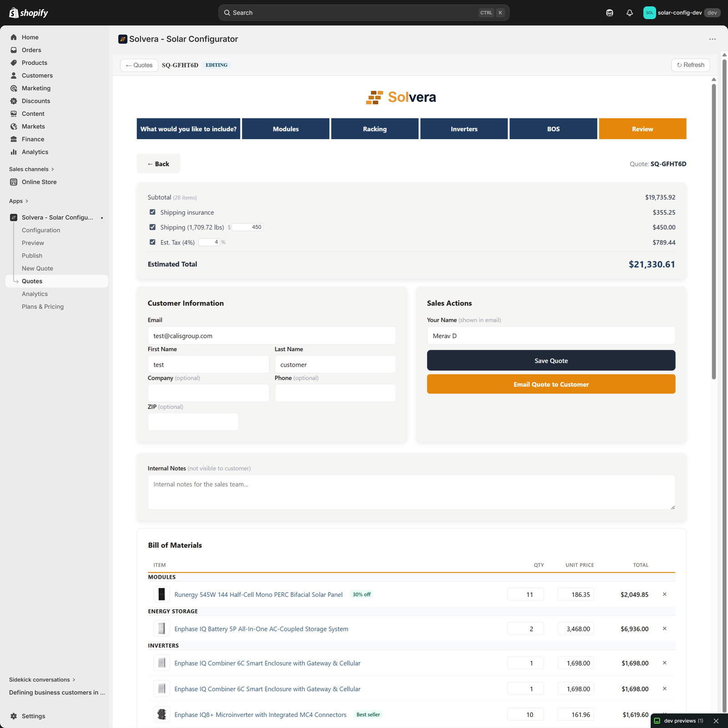Screen dimensions: 728x728
Task: Expand the Apps section
Action: tap(19, 201)
